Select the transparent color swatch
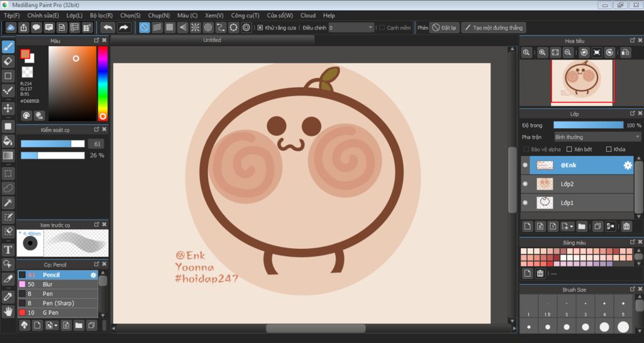 pos(27,72)
